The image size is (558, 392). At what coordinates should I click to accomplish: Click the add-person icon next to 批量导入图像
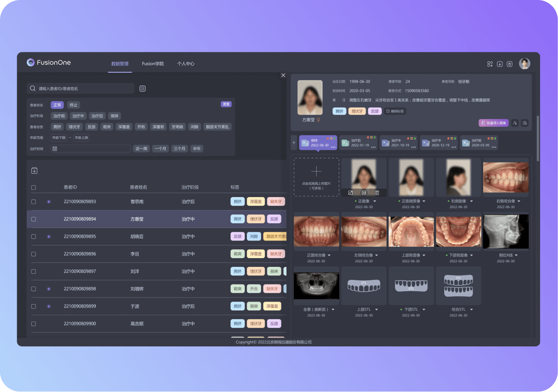click(515, 123)
